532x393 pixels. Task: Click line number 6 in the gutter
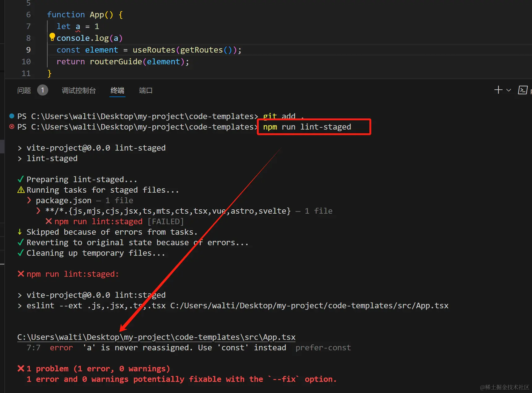(x=28, y=15)
